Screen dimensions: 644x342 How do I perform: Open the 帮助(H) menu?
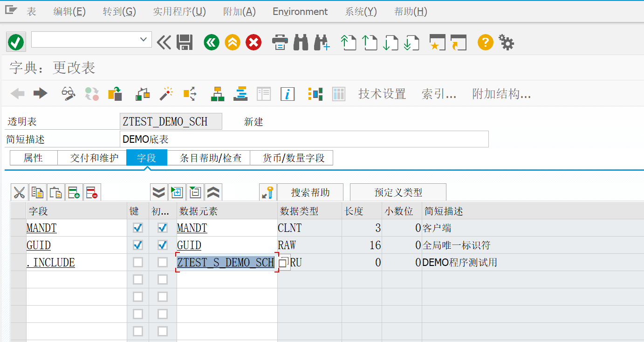coord(411,12)
